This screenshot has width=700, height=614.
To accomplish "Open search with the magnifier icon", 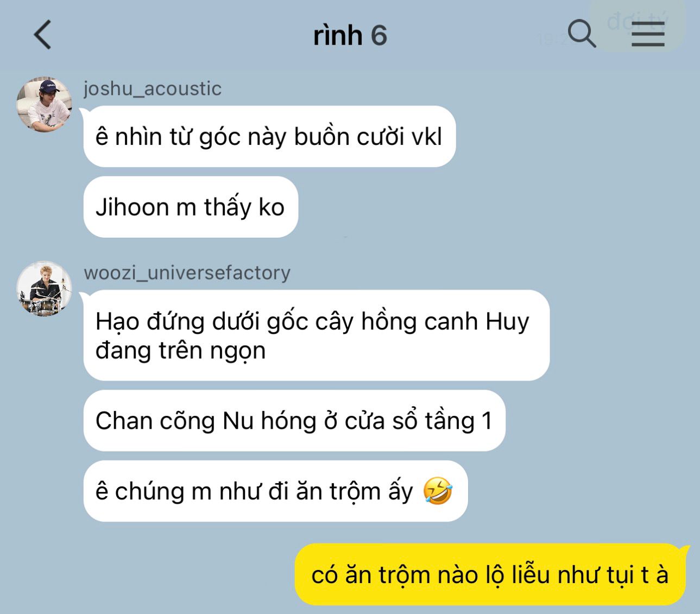I will tap(582, 34).
